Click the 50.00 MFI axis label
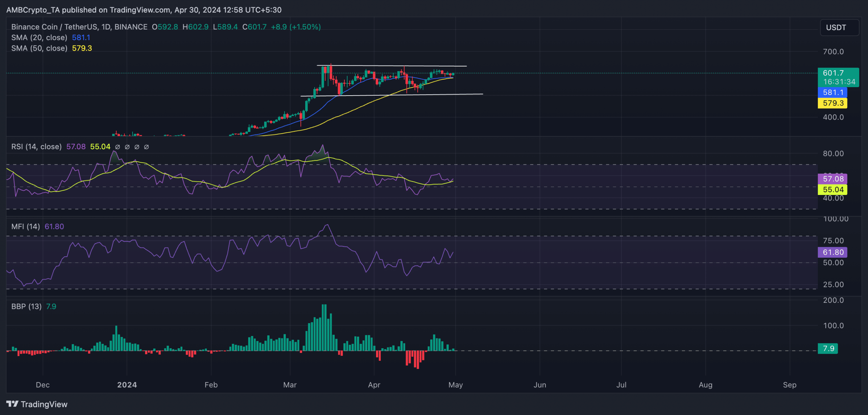The image size is (868, 415). coord(833,263)
